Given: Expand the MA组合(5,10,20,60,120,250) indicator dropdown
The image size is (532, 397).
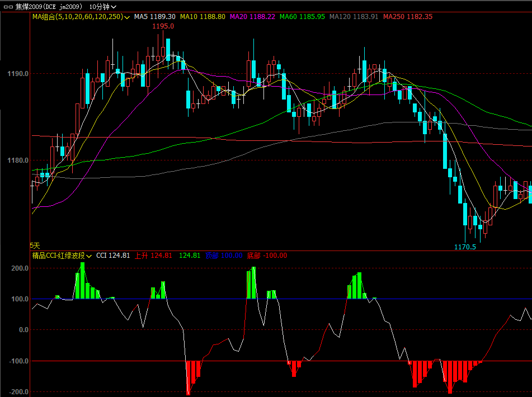Looking at the screenshot, I should pyautogui.click(x=81, y=17).
